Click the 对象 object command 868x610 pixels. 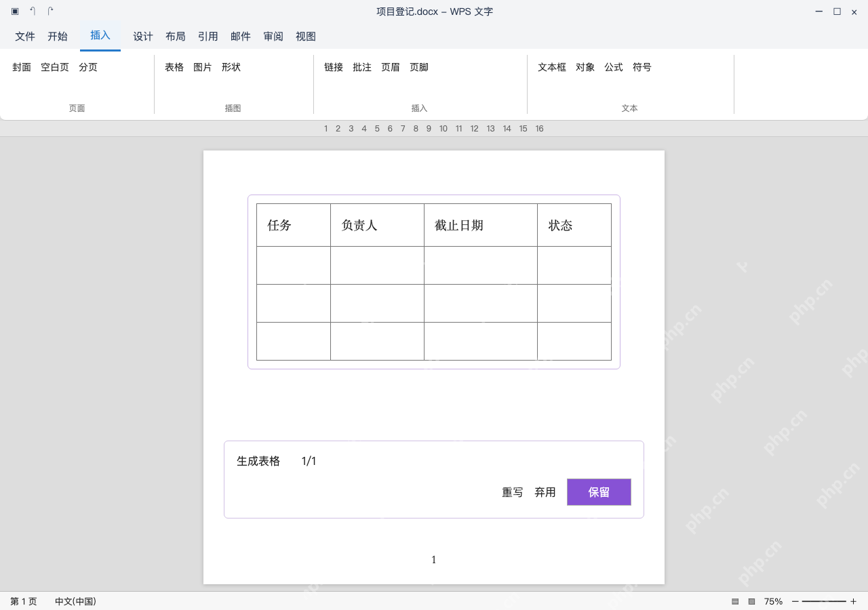click(585, 67)
